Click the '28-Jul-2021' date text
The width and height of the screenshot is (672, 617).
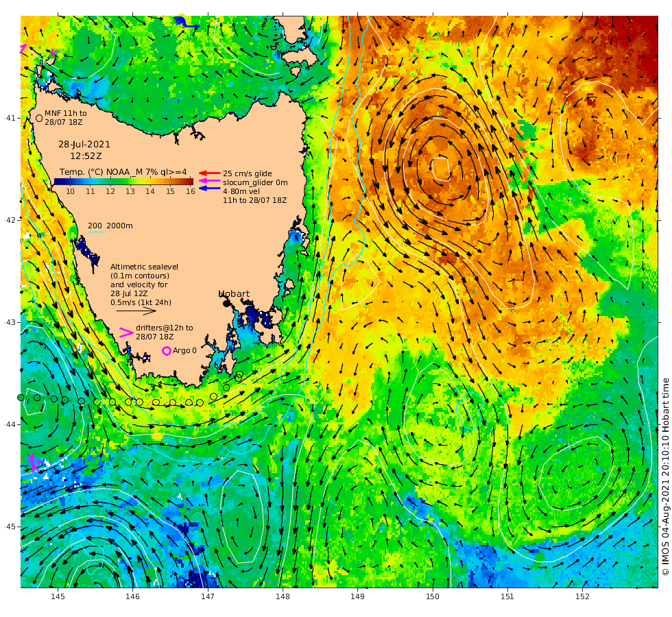tap(84, 145)
